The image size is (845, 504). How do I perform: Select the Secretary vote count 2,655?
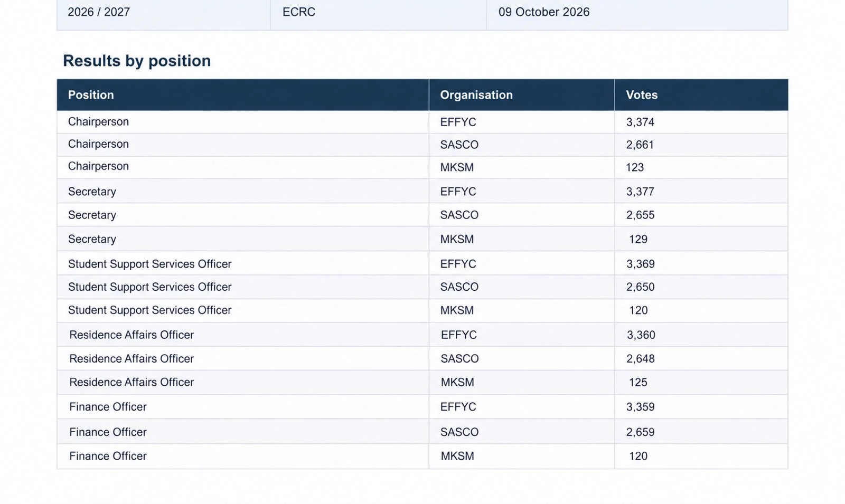[640, 215]
